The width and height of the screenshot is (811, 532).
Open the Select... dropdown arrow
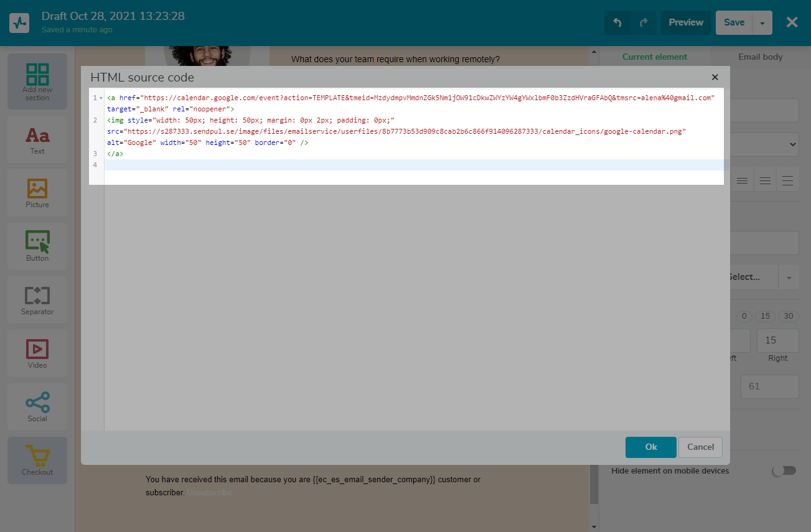tap(789, 278)
